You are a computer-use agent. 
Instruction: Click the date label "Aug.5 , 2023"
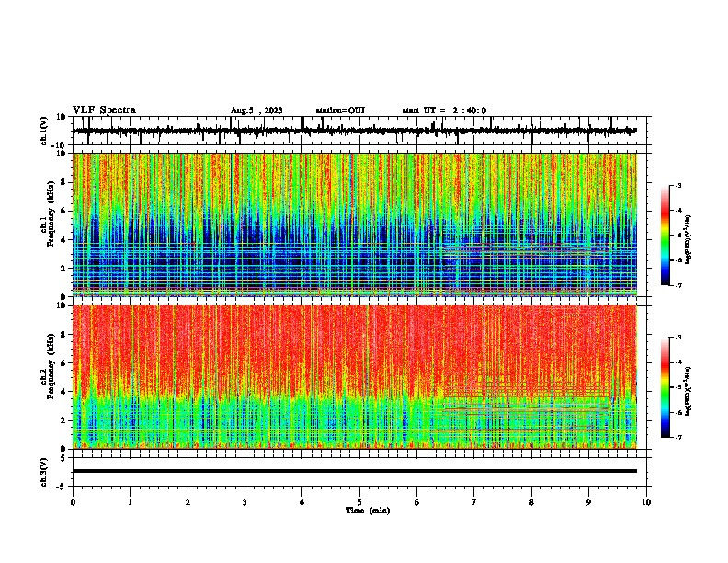pos(256,110)
